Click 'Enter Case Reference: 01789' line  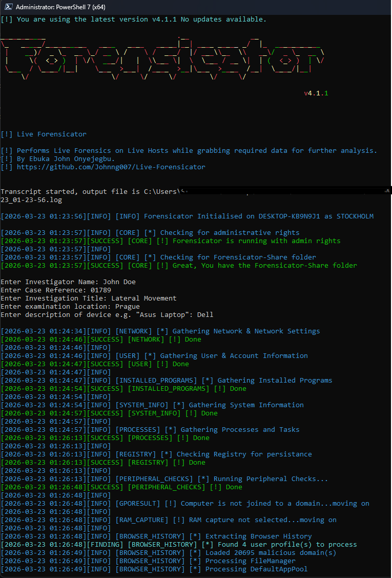click(x=56, y=290)
